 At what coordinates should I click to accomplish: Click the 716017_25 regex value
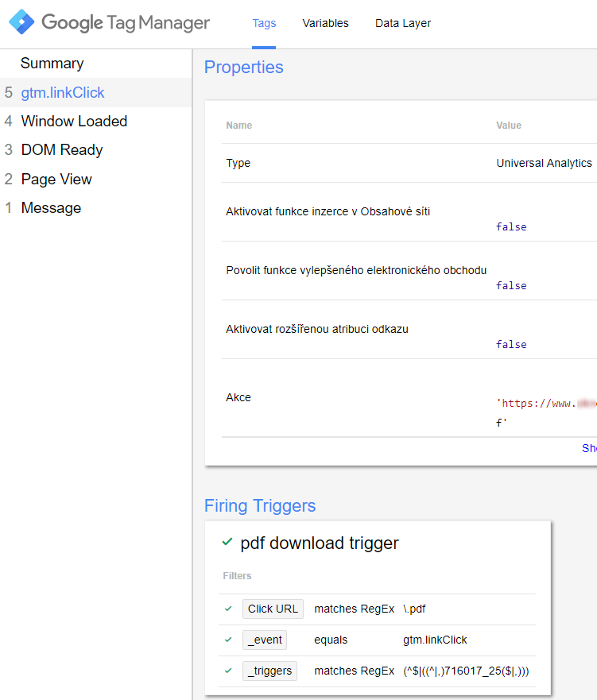(x=466, y=671)
